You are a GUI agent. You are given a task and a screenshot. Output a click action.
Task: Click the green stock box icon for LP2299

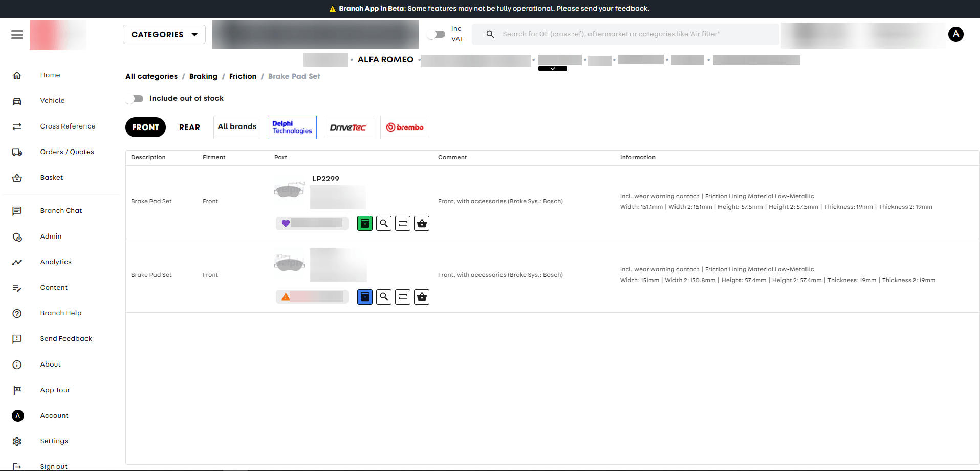tap(365, 223)
